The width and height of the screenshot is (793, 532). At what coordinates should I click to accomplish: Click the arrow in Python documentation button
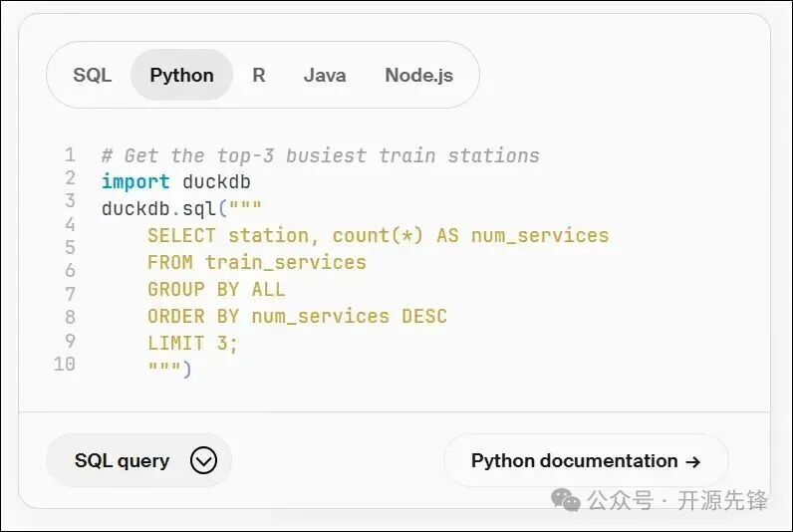[693, 461]
